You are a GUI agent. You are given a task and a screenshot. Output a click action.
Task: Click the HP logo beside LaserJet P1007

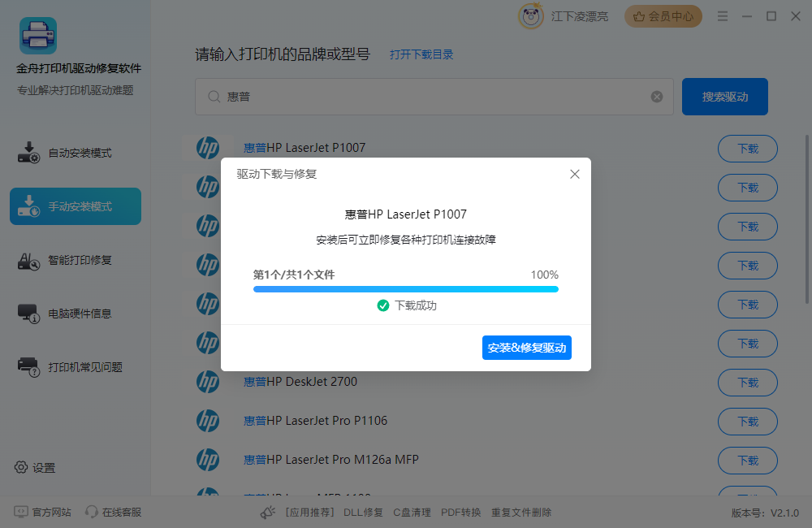tap(209, 148)
